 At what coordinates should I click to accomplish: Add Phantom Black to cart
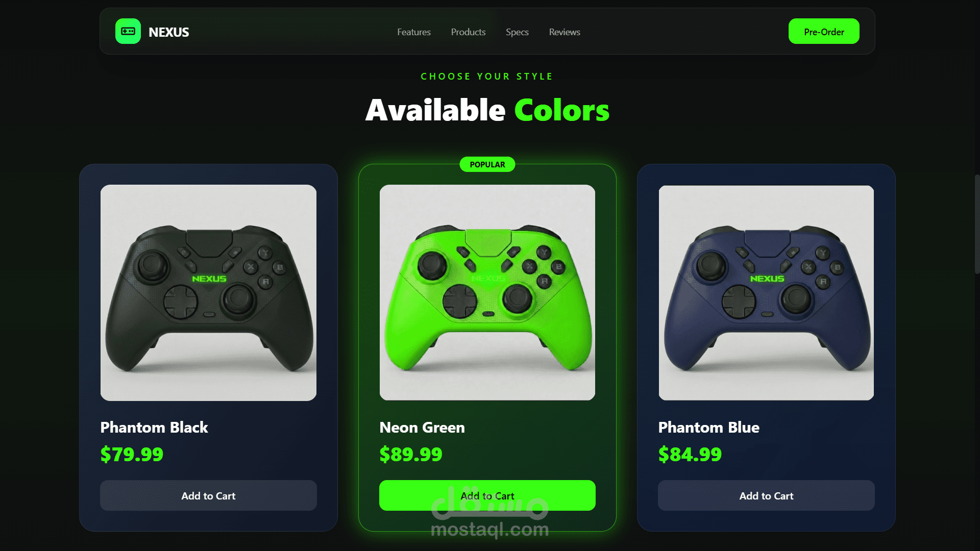[208, 495]
